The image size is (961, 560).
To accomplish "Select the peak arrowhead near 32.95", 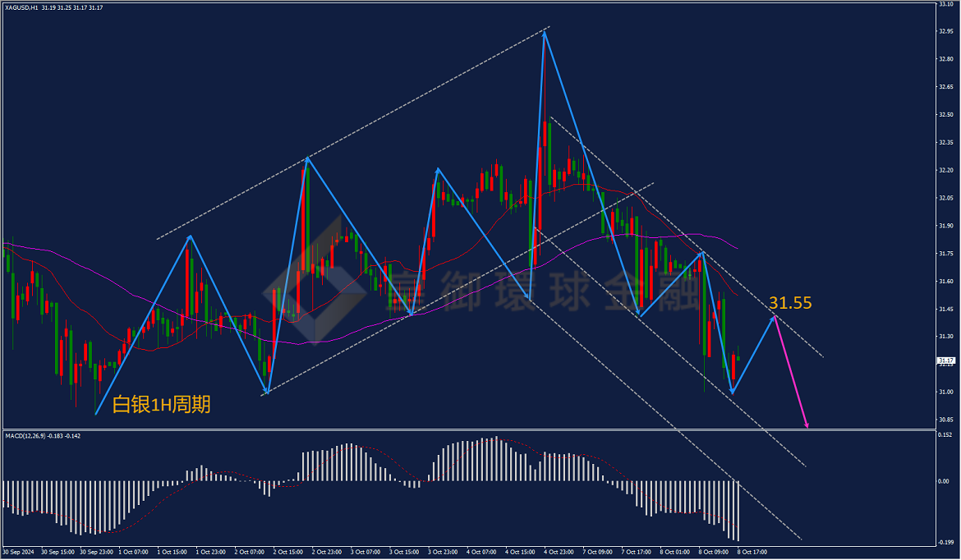I will click(x=545, y=34).
